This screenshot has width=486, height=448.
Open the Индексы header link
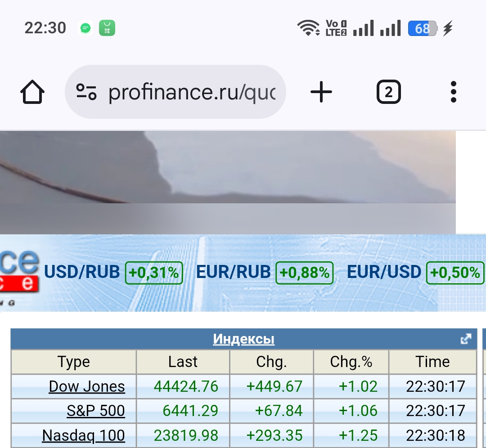pyautogui.click(x=243, y=339)
